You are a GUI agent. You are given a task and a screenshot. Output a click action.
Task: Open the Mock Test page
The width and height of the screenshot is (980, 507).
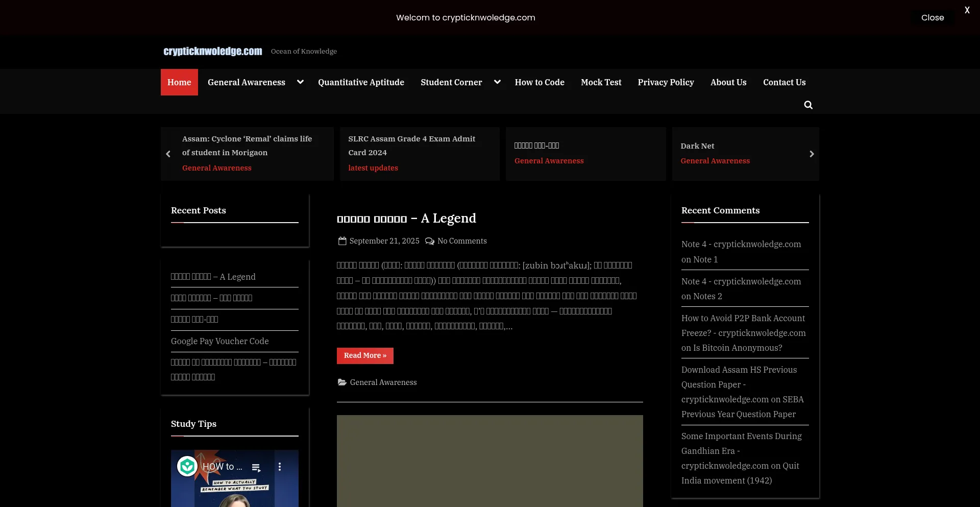[601, 82]
